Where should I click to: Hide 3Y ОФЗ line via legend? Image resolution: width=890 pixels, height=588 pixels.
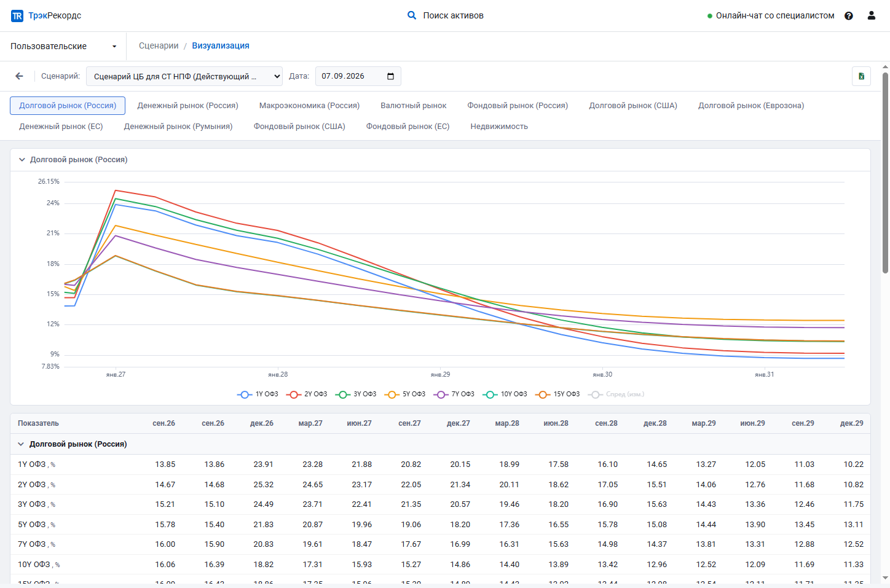tap(356, 394)
